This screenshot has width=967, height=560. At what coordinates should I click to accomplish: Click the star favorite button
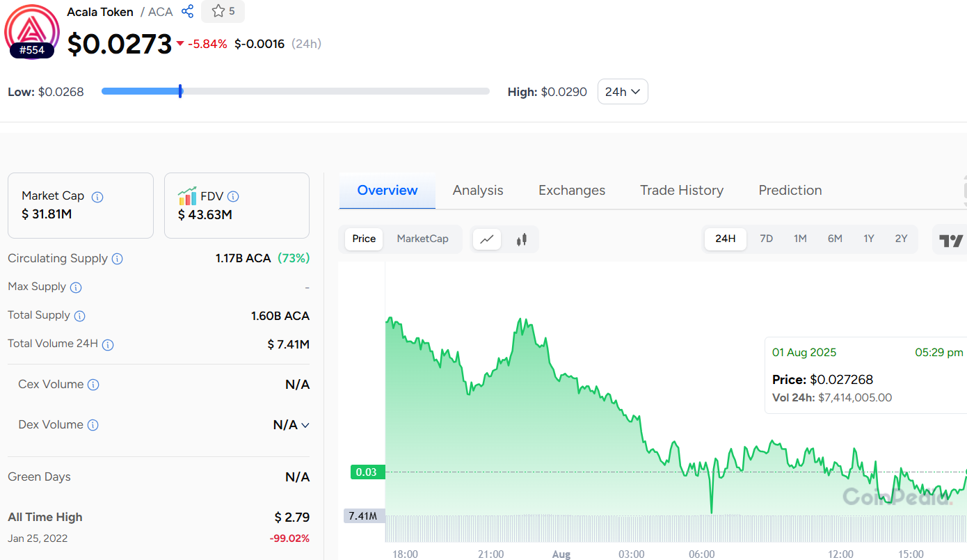pyautogui.click(x=223, y=11)
